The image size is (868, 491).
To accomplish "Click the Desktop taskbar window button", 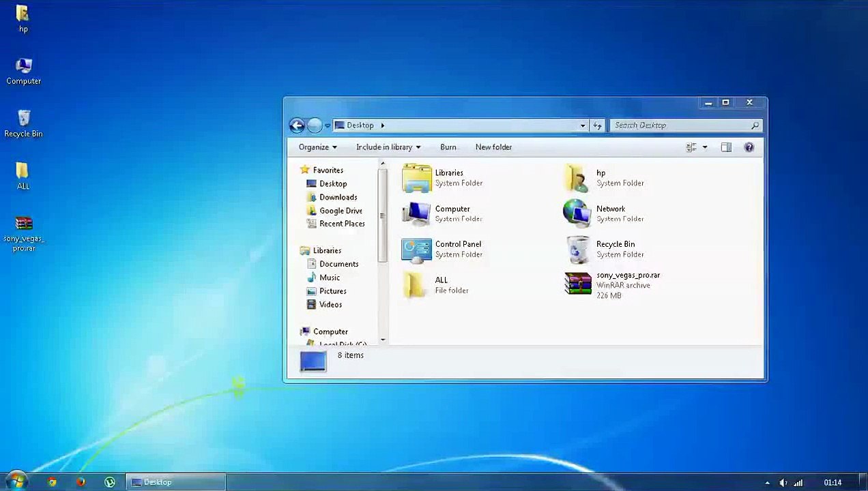I will 176,482.
